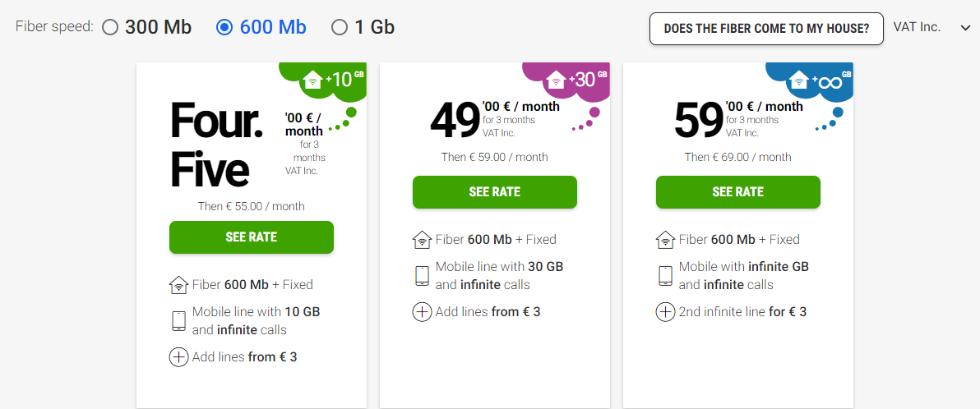Click the phone icon in infinite GB plan
980x409 pixels.
666,275
